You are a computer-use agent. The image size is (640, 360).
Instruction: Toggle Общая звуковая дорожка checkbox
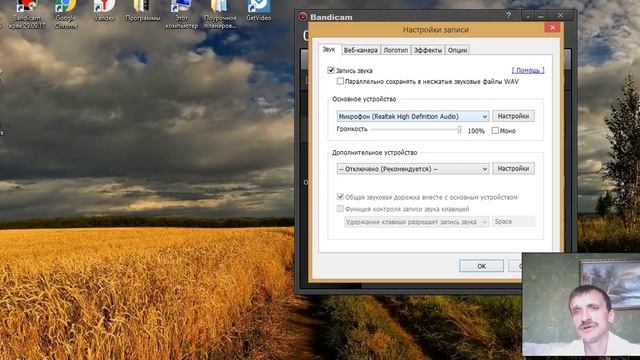(x=340, y=197)
